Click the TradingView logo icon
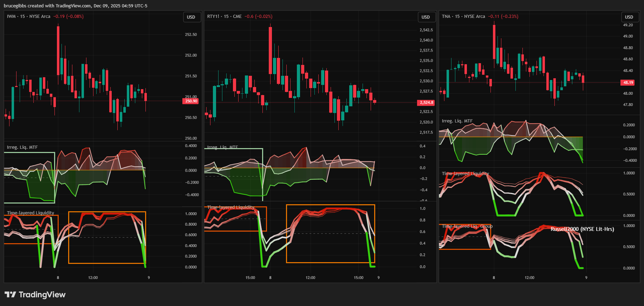The height and width of the screenshot is (306, 644). 10,294
